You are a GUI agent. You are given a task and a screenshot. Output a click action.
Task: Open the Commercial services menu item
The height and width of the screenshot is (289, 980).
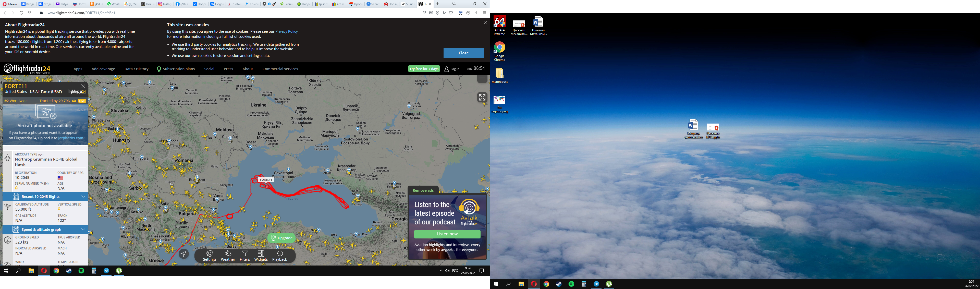280,69
